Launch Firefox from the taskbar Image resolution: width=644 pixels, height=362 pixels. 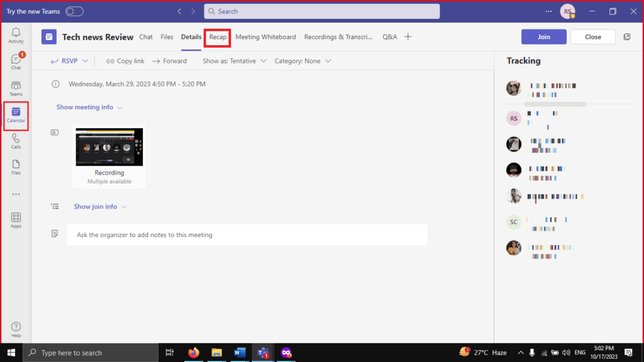click(194, 353)
